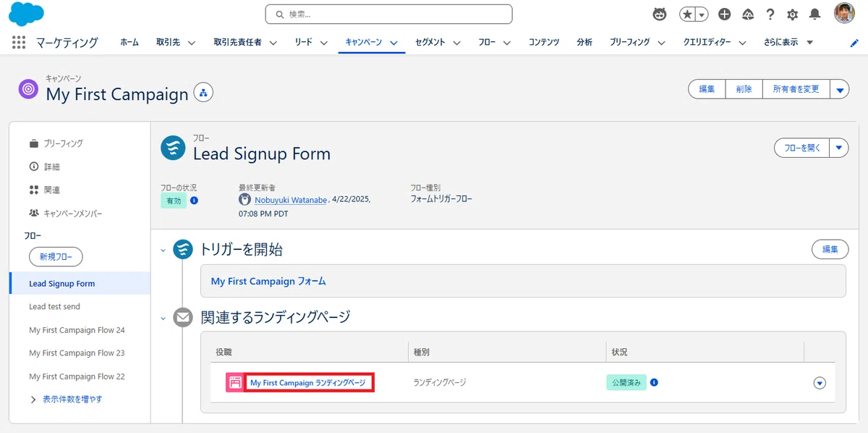Open the global actions plus icon
This screenshot has height=433, width=868.
(725, 14)
